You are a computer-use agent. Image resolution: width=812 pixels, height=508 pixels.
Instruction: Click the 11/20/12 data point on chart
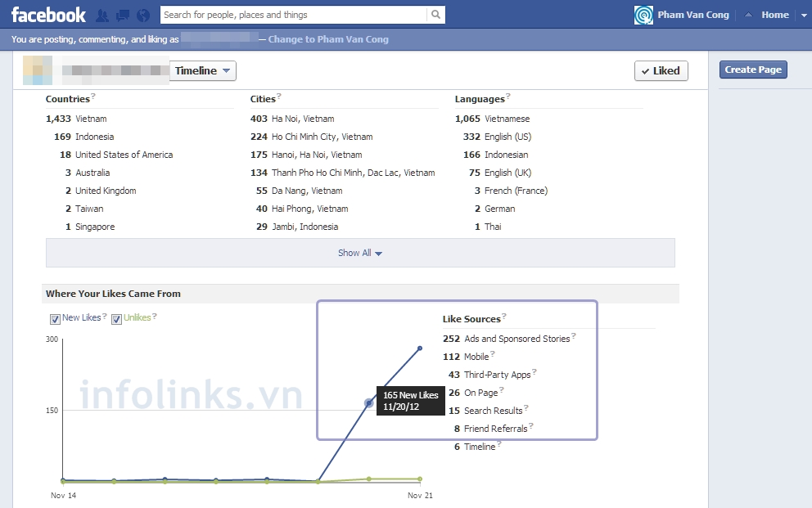[x=368, y=403]
